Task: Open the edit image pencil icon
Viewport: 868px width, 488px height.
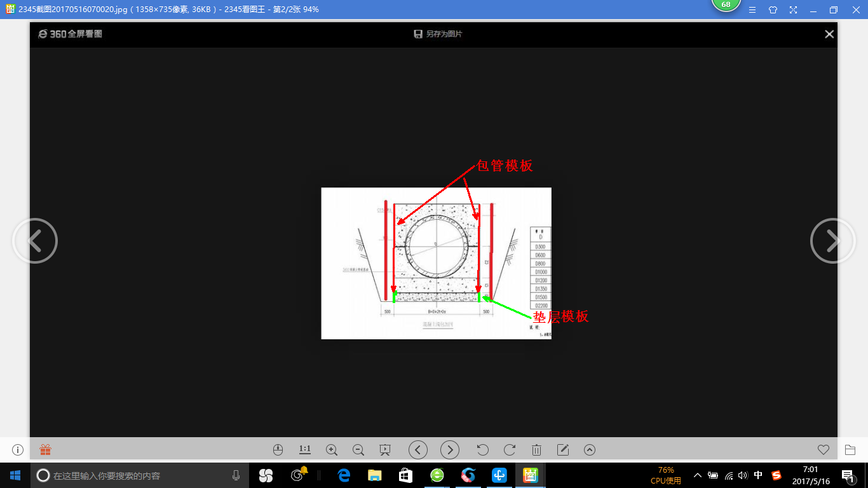Action: (563, 450)
